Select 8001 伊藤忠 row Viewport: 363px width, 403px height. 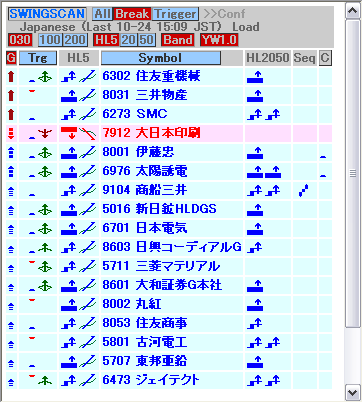pos(169,152)
